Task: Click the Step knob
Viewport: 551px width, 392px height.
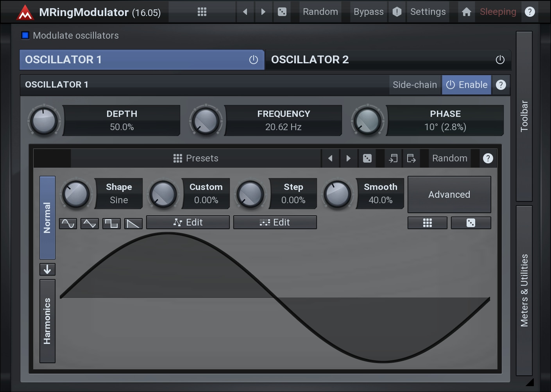Action: coord(250,193)
